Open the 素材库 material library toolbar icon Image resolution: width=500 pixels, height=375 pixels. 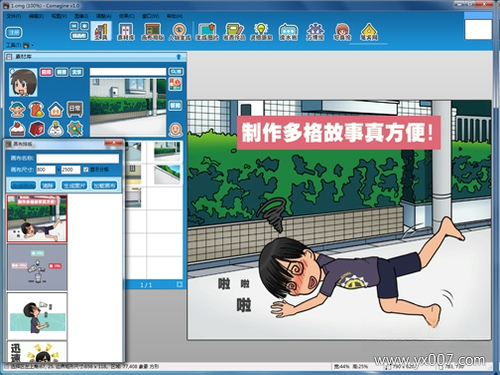(126, 31)
